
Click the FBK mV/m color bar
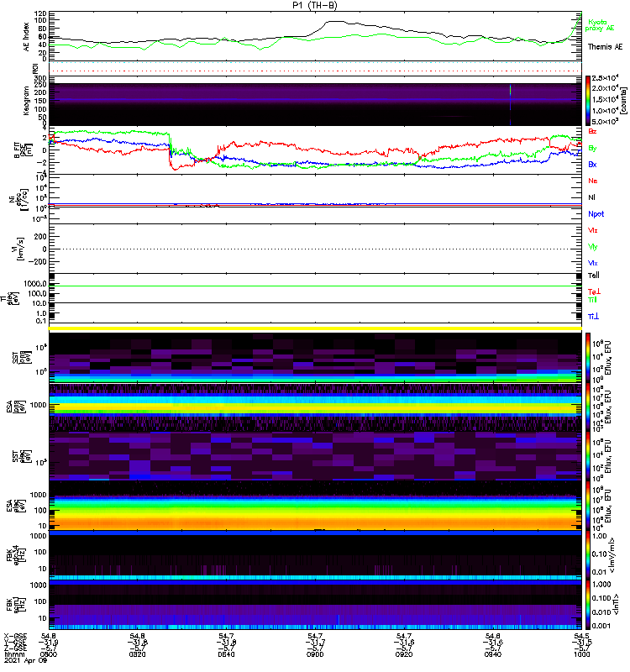587,554
